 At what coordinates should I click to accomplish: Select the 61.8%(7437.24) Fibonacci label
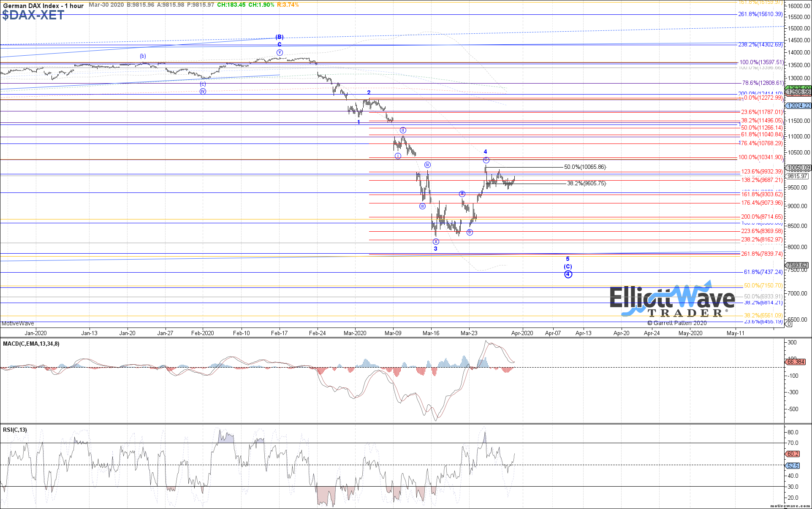pos(763,272)
